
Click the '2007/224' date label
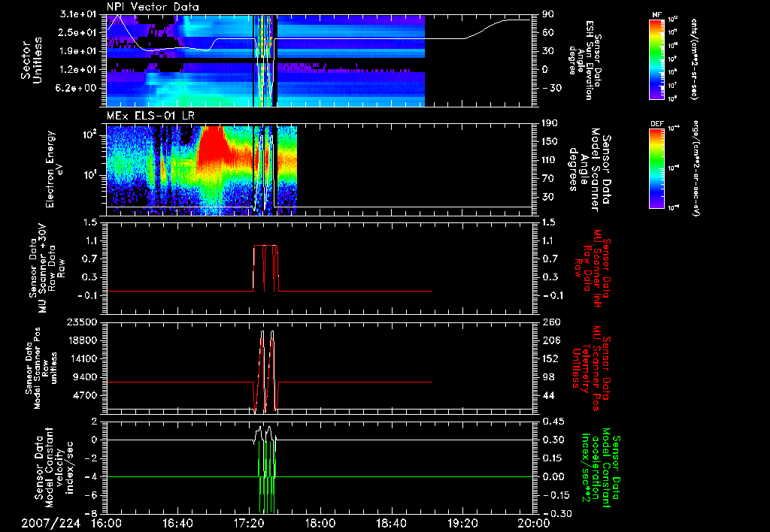click(x=50, y=523)
